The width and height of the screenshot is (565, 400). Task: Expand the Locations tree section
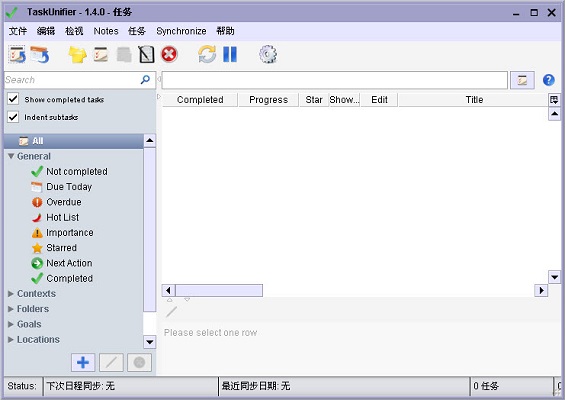click(11, 339)
